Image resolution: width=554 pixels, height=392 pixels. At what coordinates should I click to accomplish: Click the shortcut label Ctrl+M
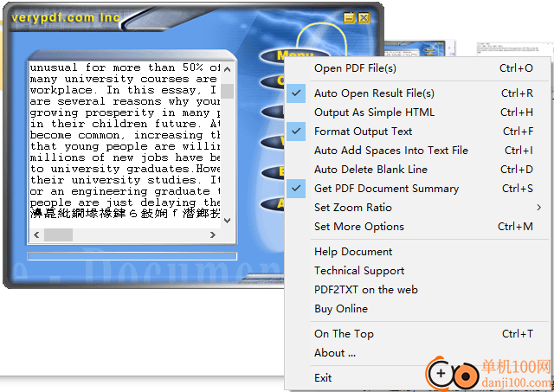tap(515, 227)
